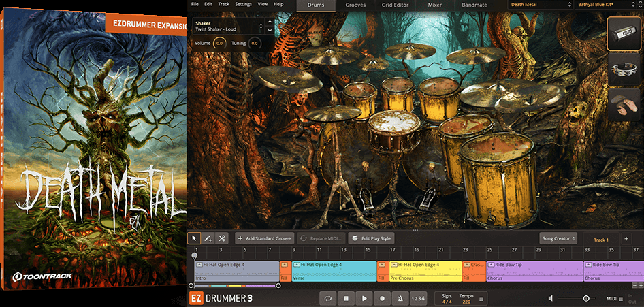This screenshot has width=644, height=307.
Task: Zoom out the timeline with minus button
Action: [634, 285]
